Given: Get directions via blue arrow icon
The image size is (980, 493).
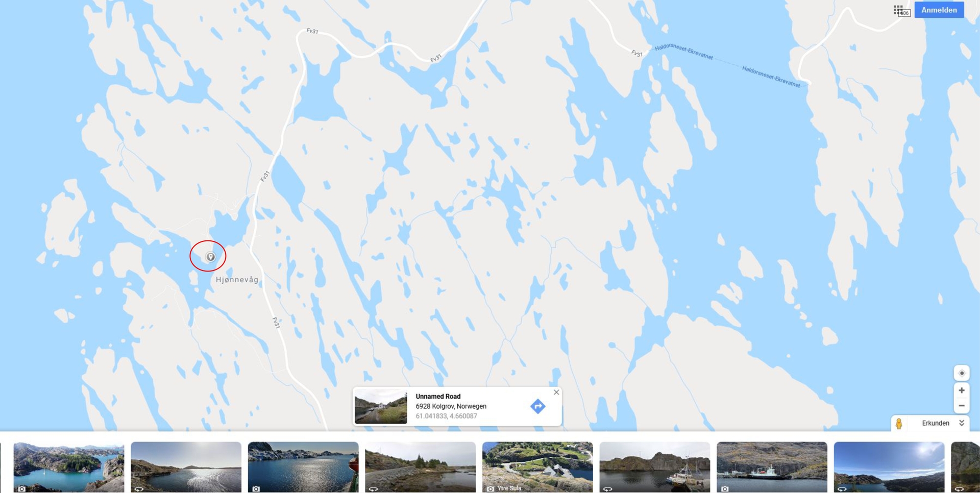Looking at the screenshot, I should point(537,406).
